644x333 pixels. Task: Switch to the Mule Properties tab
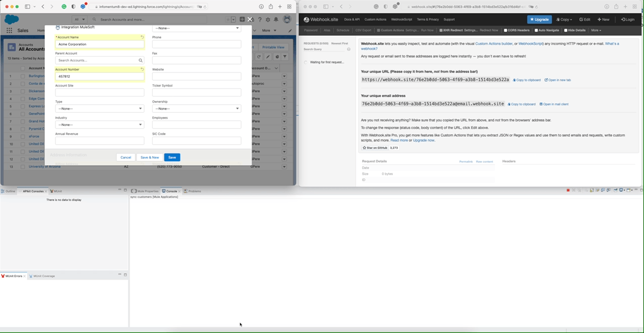point(145,191)
